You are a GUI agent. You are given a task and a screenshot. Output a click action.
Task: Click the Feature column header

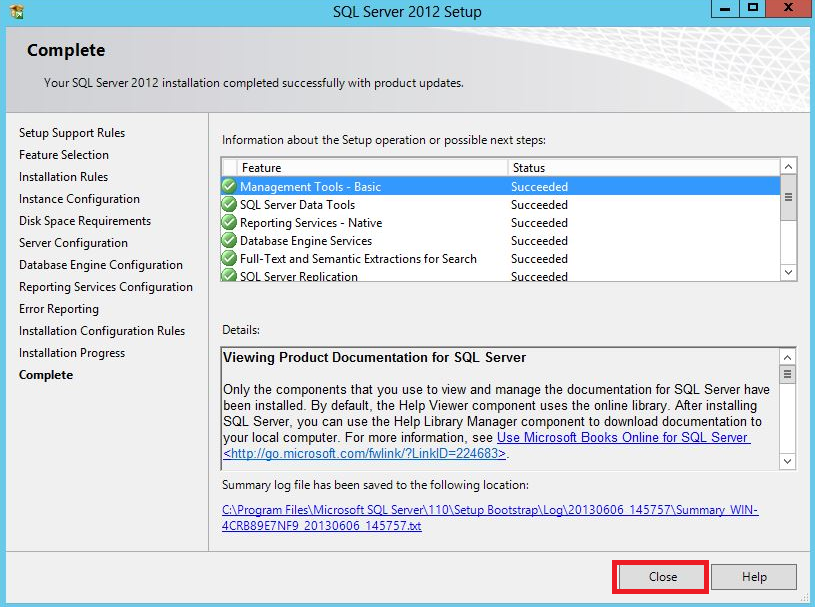point(372,168)
